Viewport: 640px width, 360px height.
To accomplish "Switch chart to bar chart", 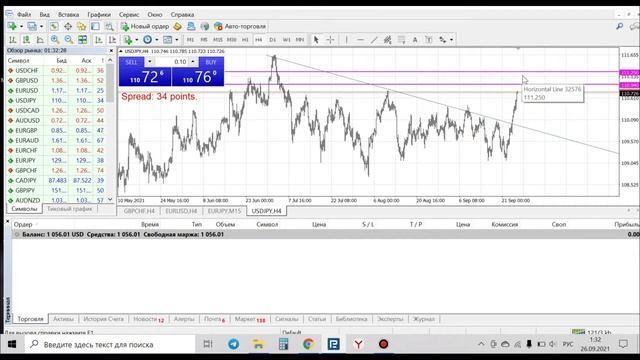I will point(13,40).
